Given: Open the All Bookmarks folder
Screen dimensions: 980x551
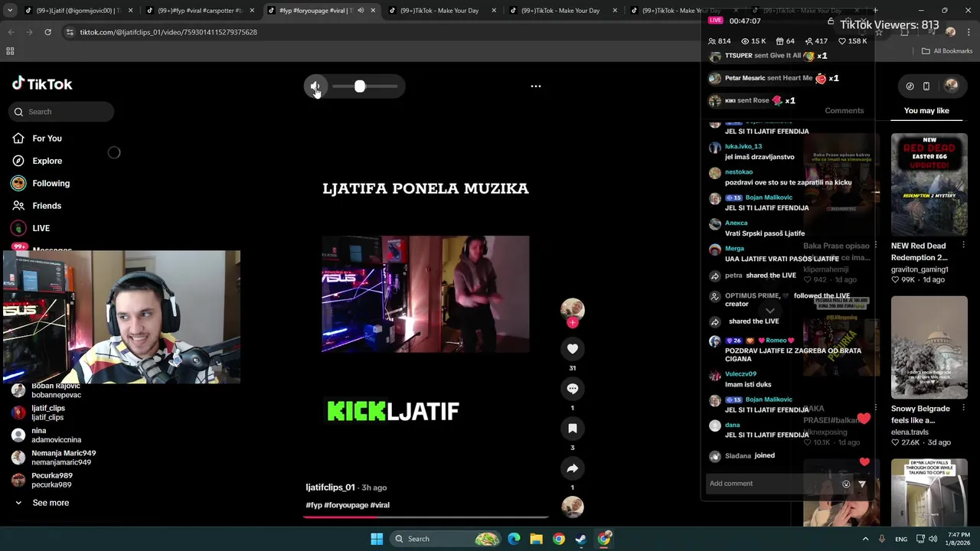Looking at the screenshot, I should 947,51.
